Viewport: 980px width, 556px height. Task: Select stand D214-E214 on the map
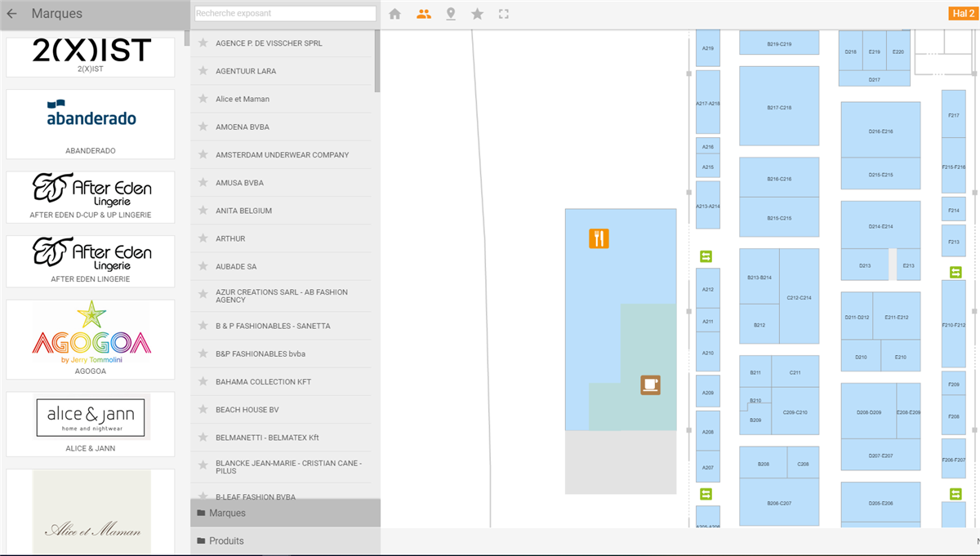coord(880,225)
